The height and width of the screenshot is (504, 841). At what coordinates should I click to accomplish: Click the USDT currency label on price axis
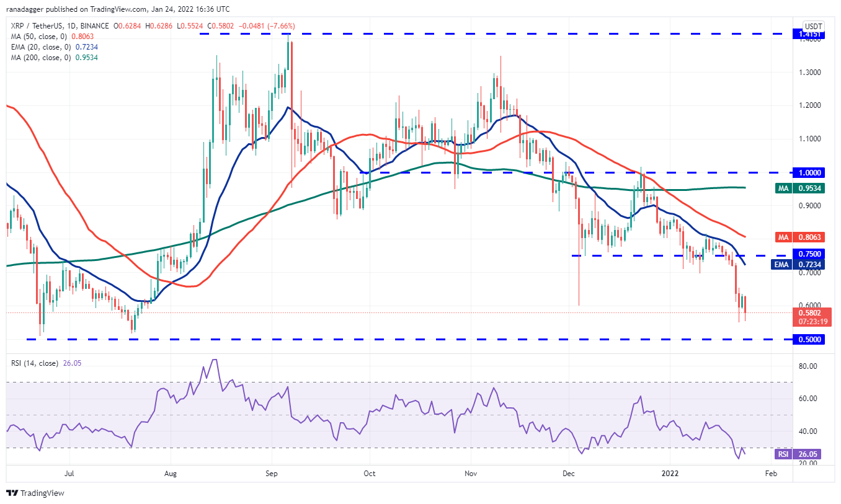[812, 26]
